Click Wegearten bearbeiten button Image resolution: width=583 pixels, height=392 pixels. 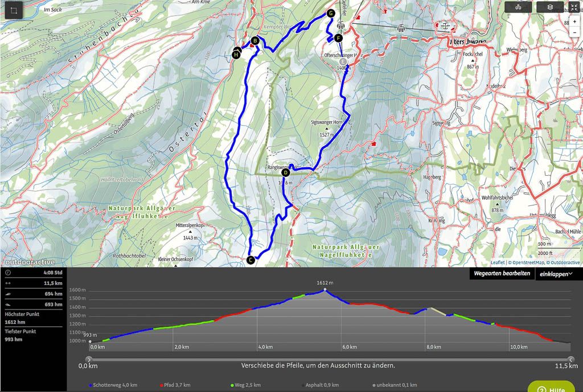click(x=502, y=274)
